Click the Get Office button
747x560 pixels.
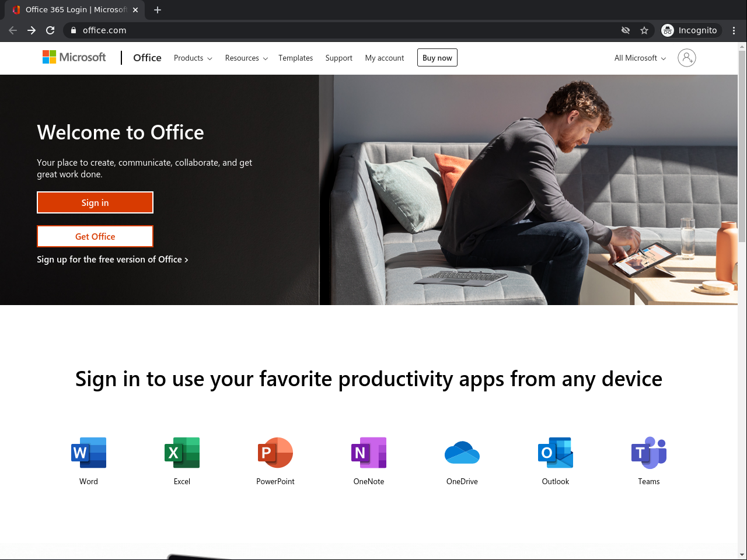(x=95, y=236)
